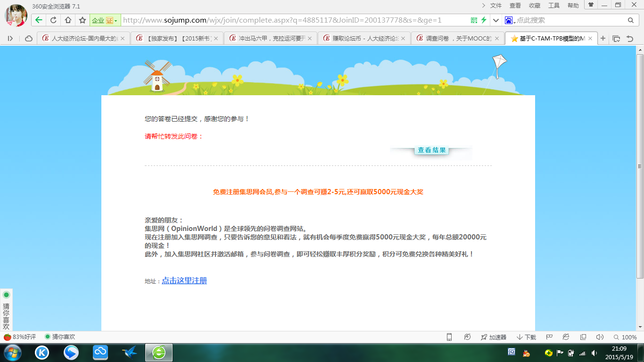The height and width of the screenshot is (362, 644).
Task: Open the blue round arrow app in the taskbar
Action: 71,353
